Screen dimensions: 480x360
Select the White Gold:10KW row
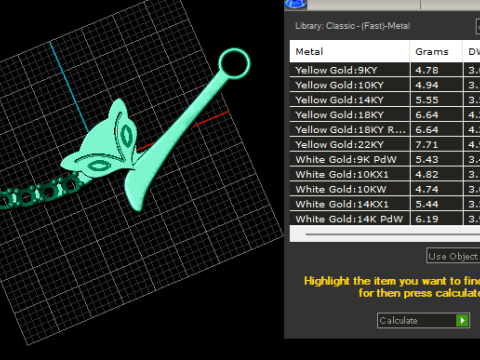point(385,189)
